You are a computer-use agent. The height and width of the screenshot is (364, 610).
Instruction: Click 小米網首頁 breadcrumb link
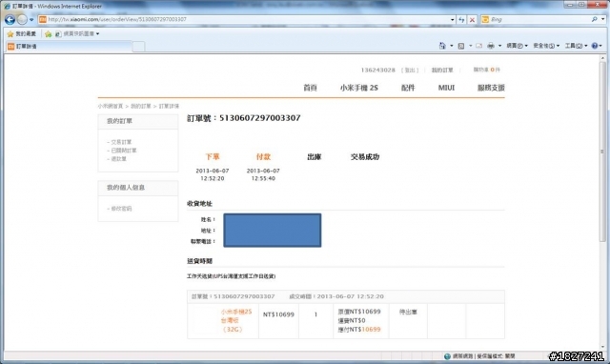111,106
